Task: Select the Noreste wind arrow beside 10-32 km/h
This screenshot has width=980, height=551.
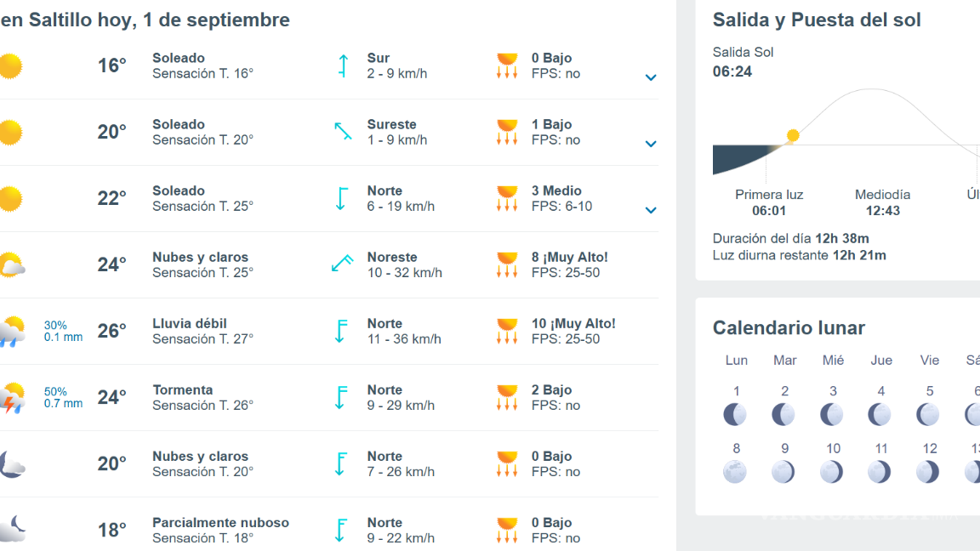Action: tap(341, 264)
